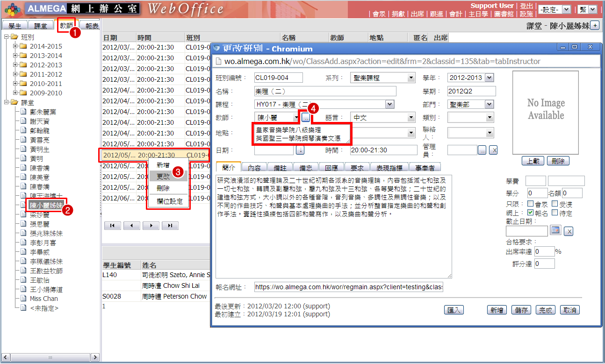Viewport: 605px width, 364px height.
Task: Click sidebar scrollbar left arrow
Action: [x=5, y=357]
